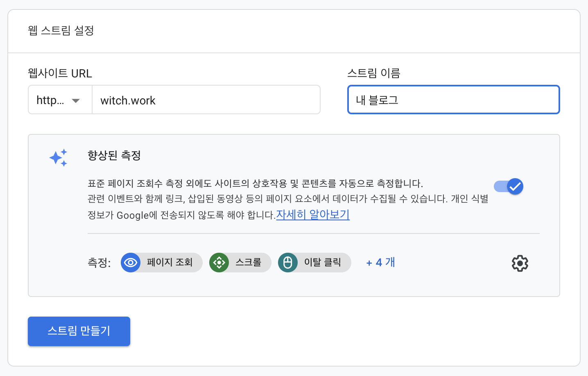Focus the 스트림 이름 field containing 내 블로그

453,100
